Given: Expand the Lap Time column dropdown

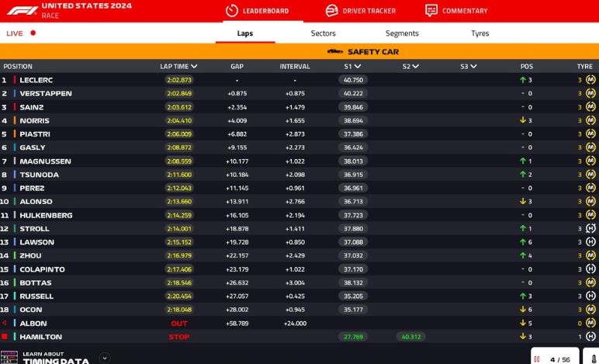Looking at the screenshot, I should (x=194, y=67).
